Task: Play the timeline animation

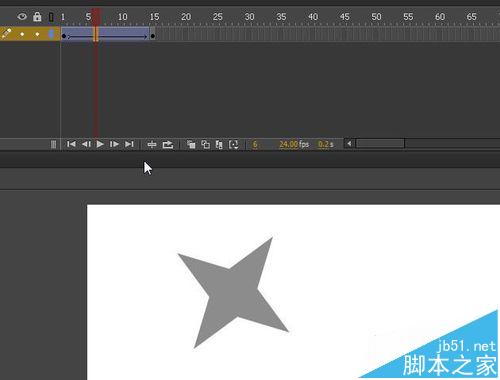Action: tap(100, 144)
